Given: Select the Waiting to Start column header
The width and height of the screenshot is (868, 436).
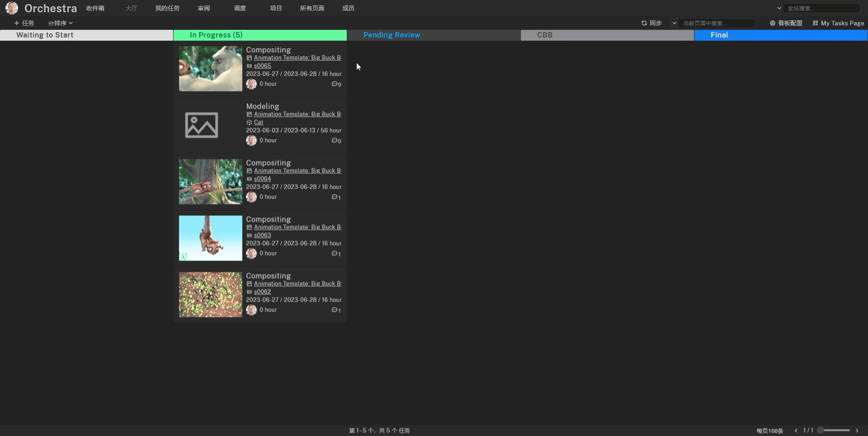Looking at the screenshot, I should click(x=86, y=35).
